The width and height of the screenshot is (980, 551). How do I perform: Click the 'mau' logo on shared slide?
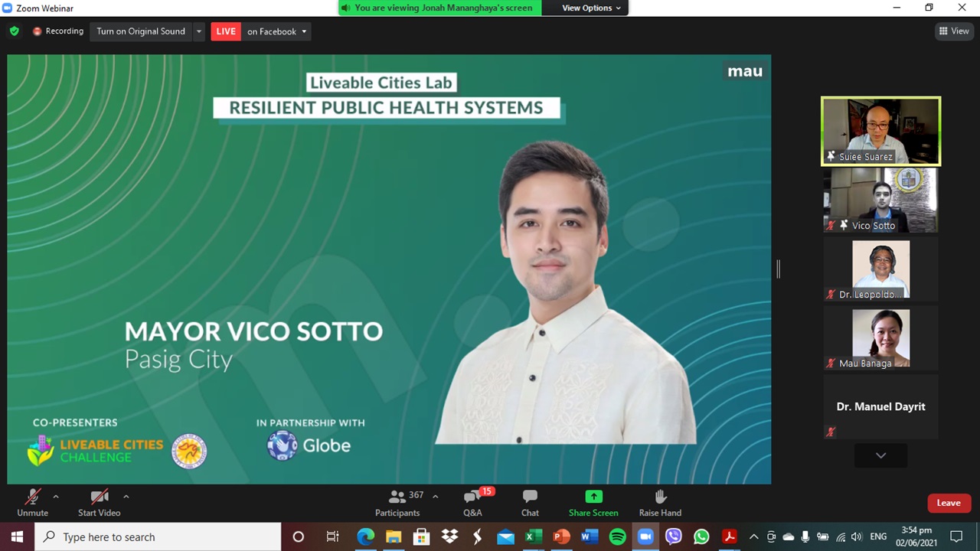(745, 71)
